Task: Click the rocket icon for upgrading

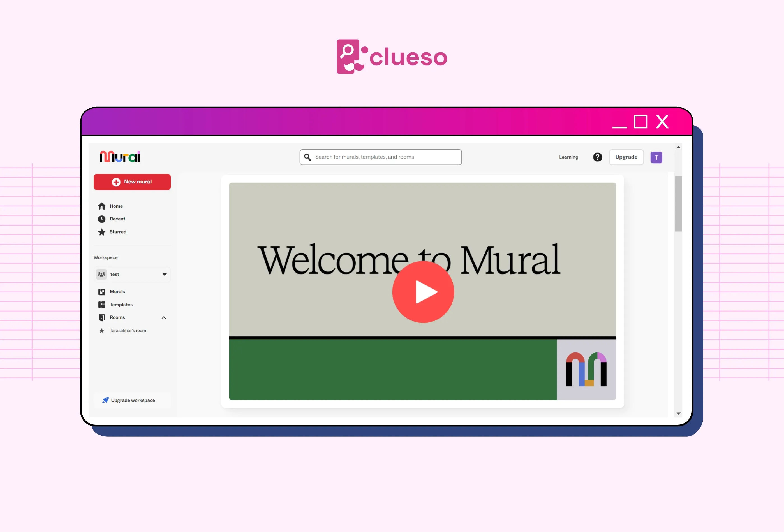Action: (105, 400)
